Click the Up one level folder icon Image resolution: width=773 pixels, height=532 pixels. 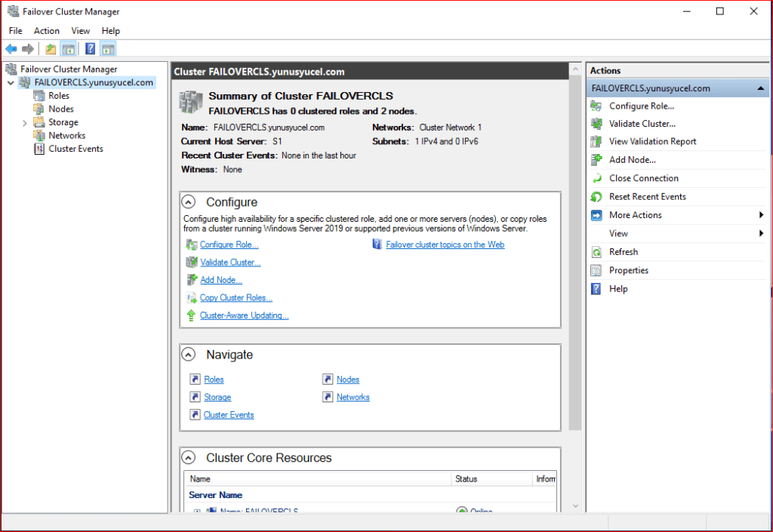(x=51, y=49)
